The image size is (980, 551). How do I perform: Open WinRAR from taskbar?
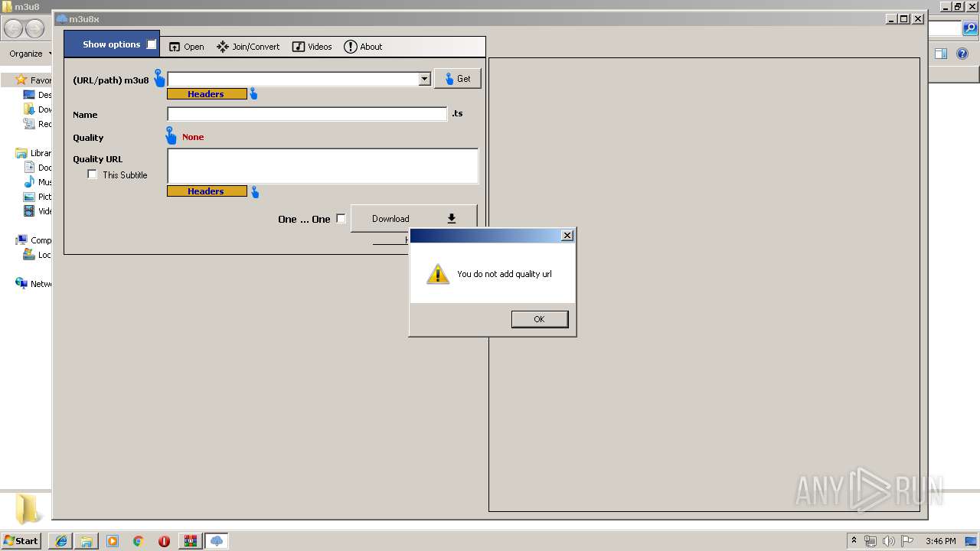[190, 541]
